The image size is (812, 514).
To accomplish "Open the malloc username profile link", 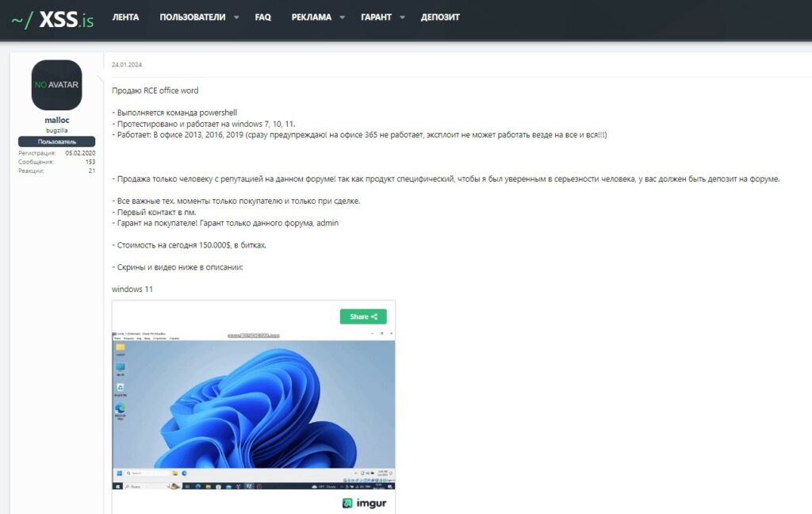I will (x=56, y=121).
